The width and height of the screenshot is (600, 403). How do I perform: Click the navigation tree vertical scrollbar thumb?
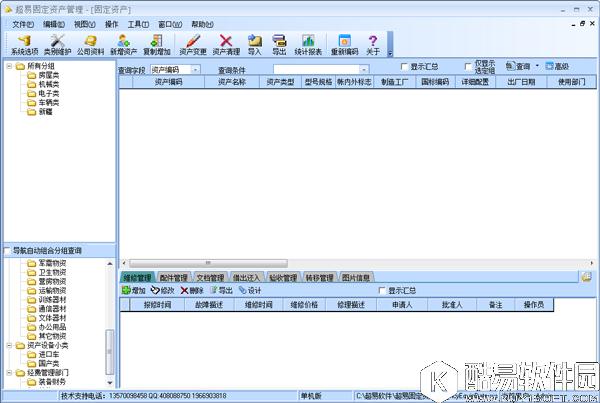click(x=109, y=352)
